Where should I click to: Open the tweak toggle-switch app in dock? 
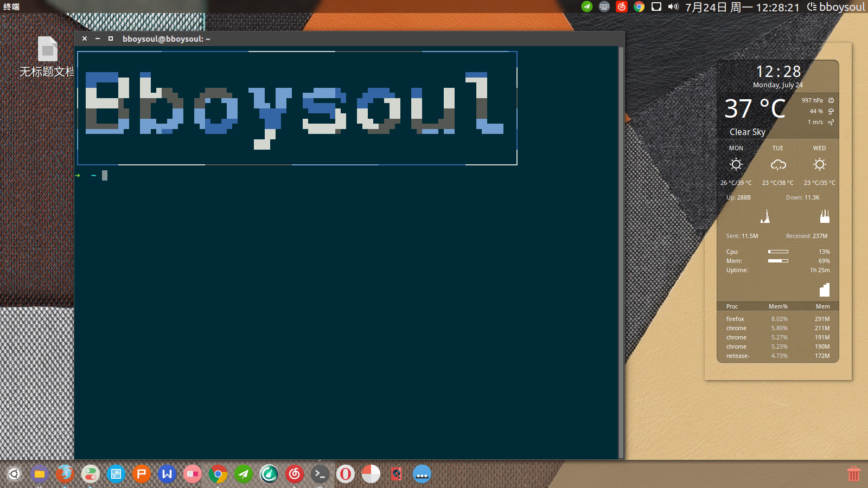coord(91,474)
